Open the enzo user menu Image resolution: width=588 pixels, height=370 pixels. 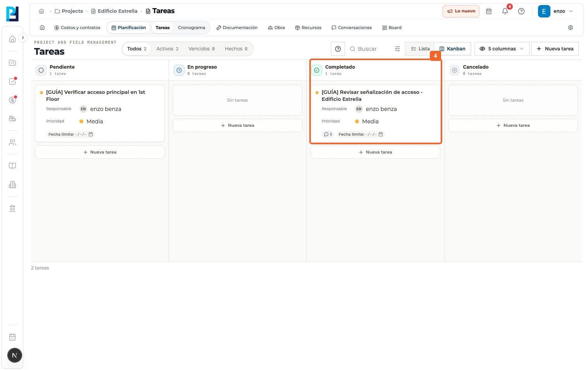pyautogui.click(x=556, y=11)
